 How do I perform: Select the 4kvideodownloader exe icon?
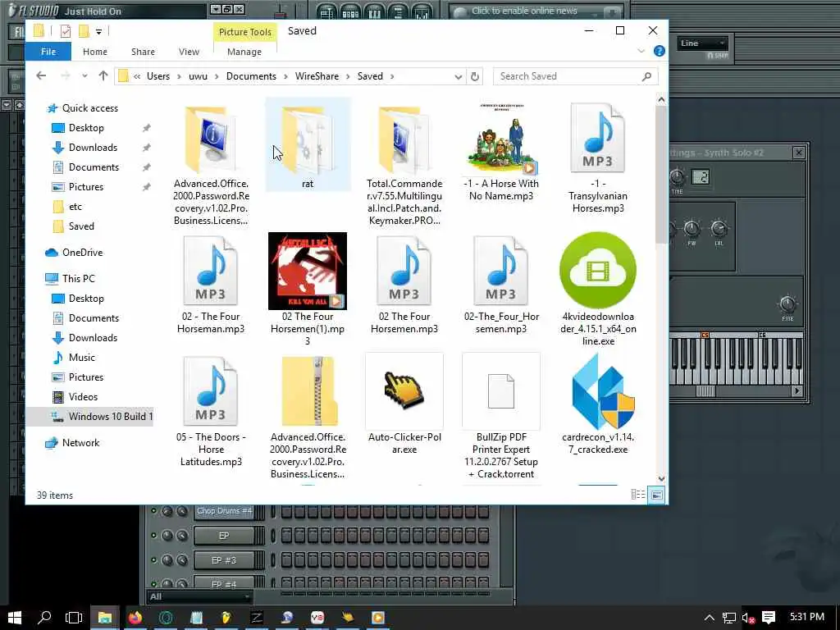(598, 271)
